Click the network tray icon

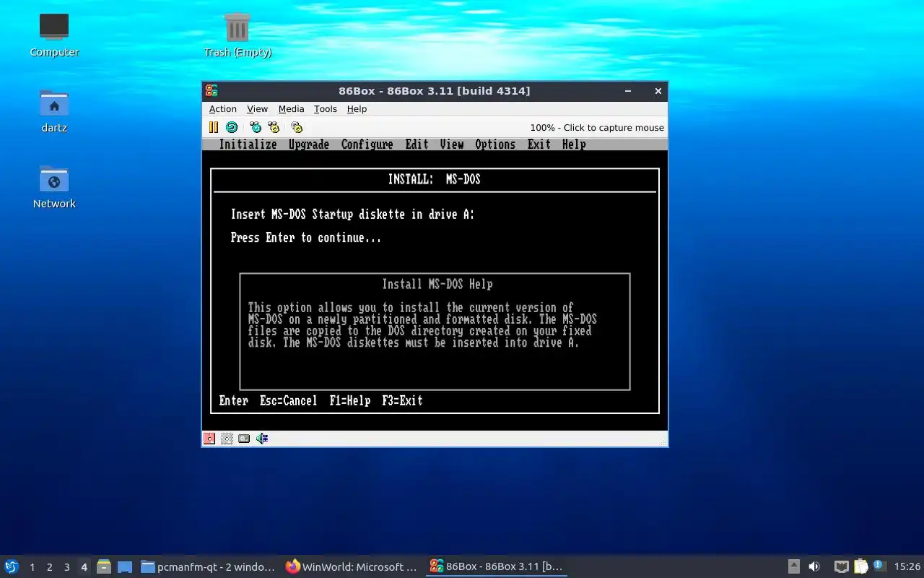[x=841, y=566]
